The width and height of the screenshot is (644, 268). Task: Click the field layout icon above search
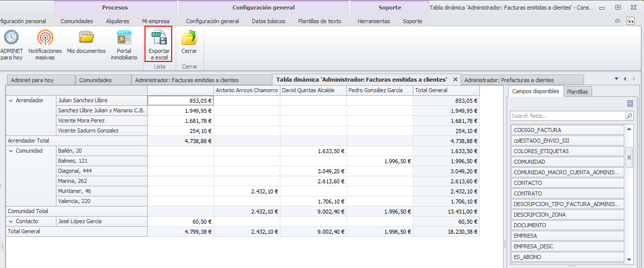(x=630, y=103)
